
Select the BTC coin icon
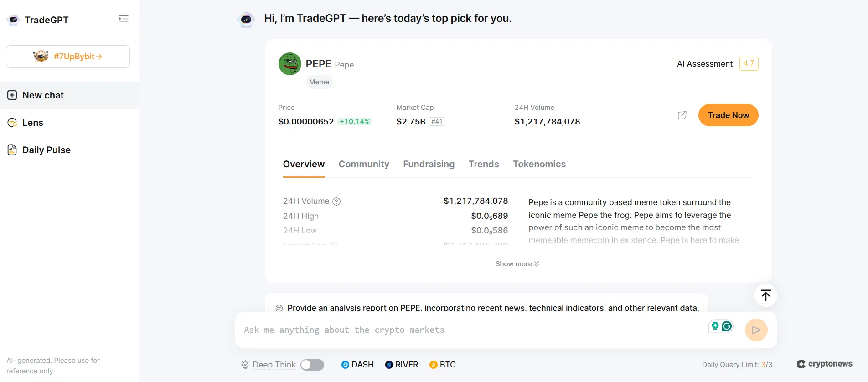(x=433, y=365)
